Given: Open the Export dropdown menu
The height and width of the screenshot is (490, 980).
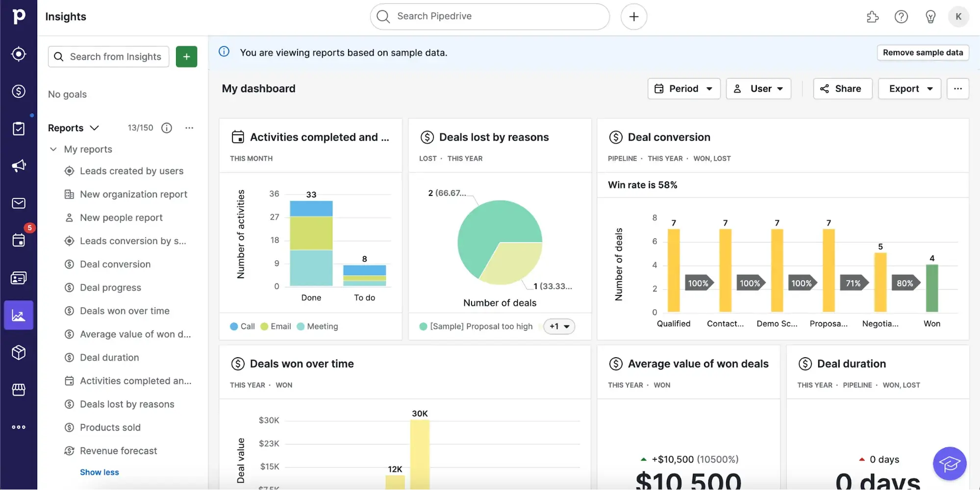Looking at the screenshot, I should pos(909,89).
